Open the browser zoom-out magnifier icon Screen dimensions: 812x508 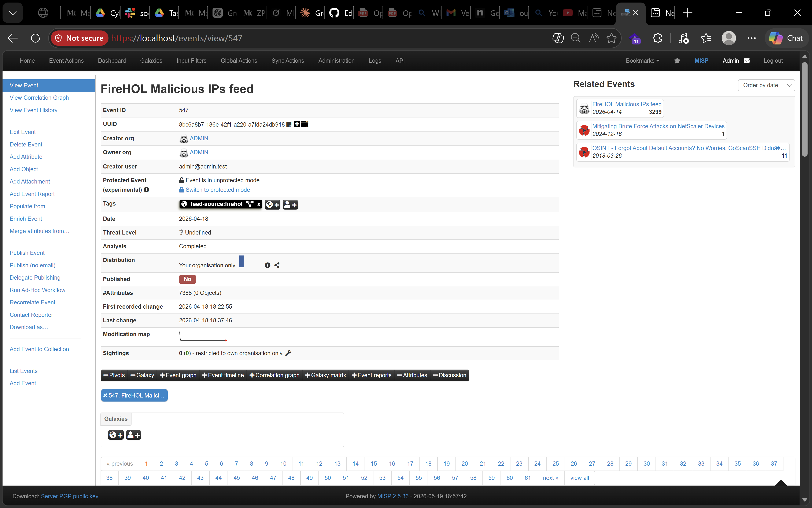[x=575, y=38]
